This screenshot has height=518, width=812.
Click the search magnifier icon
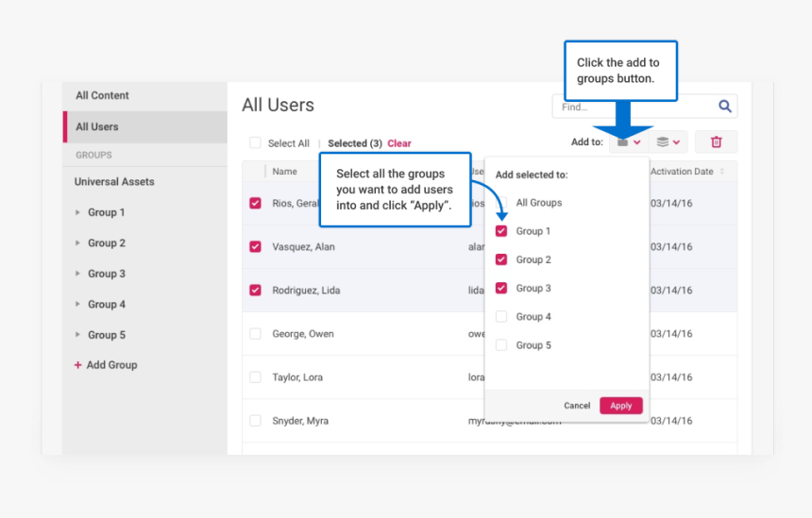[x=725, y=107]
